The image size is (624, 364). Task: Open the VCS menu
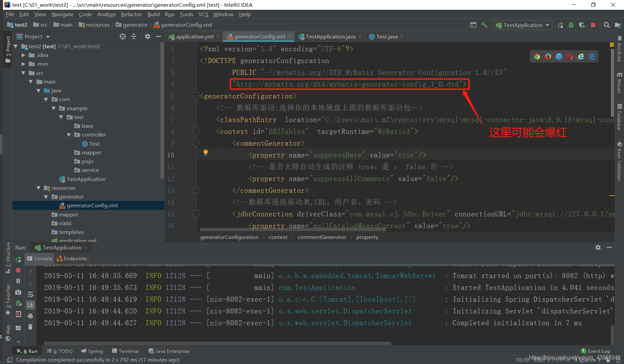(203, 14)
